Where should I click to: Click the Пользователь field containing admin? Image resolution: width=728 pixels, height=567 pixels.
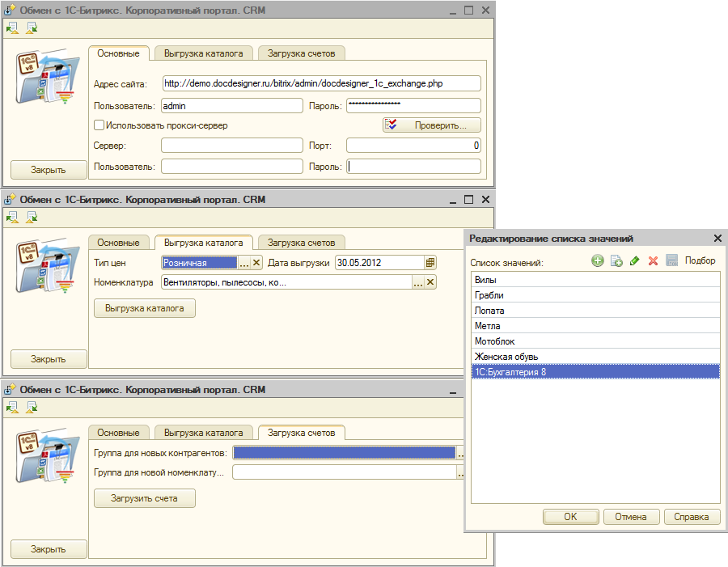(232, 106)
